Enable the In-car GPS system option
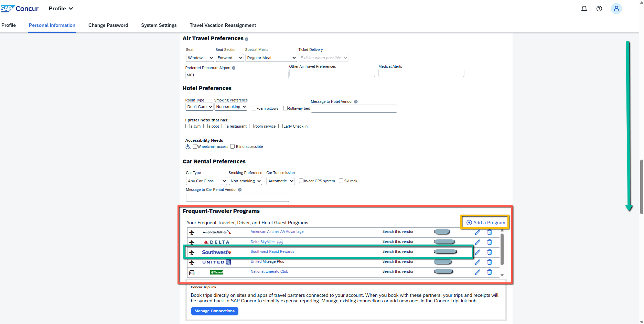Screen dimensions: 644x324 (301, 180)
